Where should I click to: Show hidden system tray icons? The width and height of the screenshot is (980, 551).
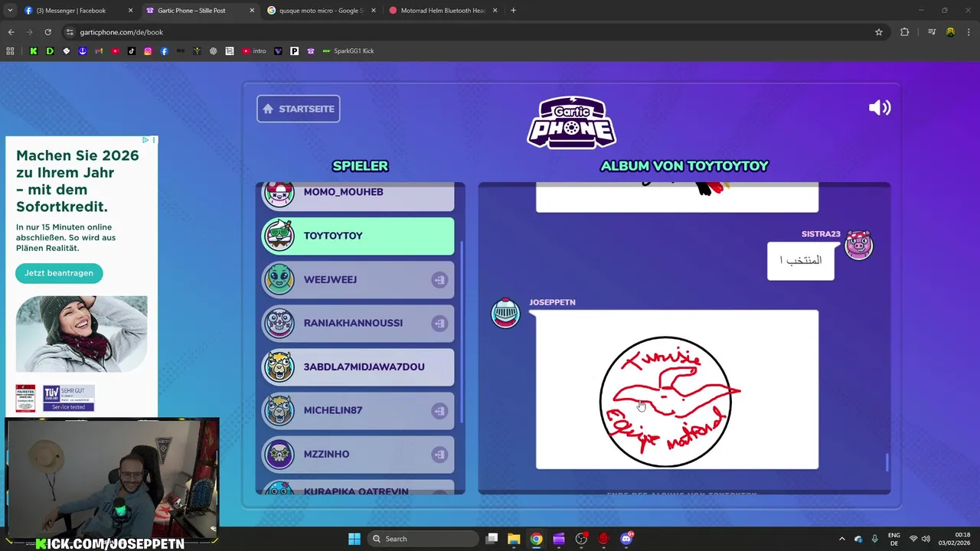pos(842,539)
